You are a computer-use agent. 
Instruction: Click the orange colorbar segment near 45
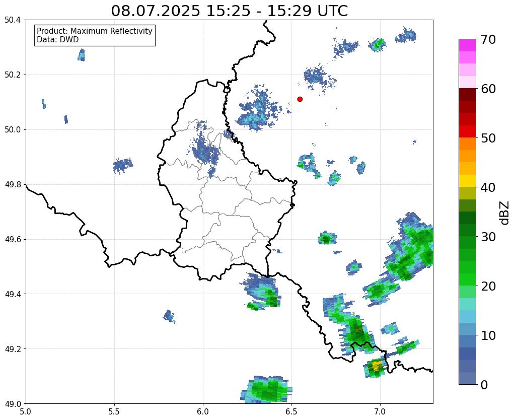[467, 156]
